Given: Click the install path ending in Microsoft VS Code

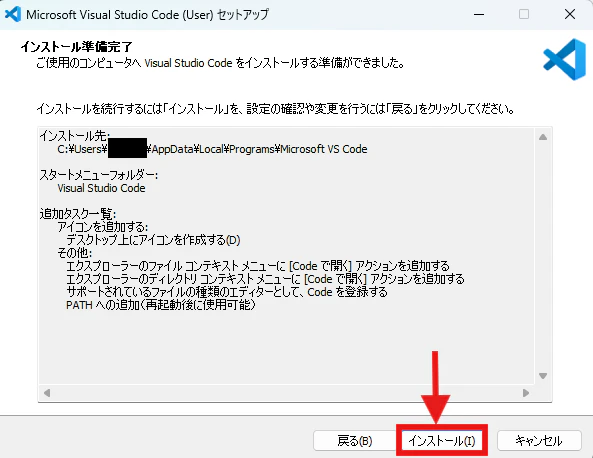Looking at the screenshot, I should point(212,149).
